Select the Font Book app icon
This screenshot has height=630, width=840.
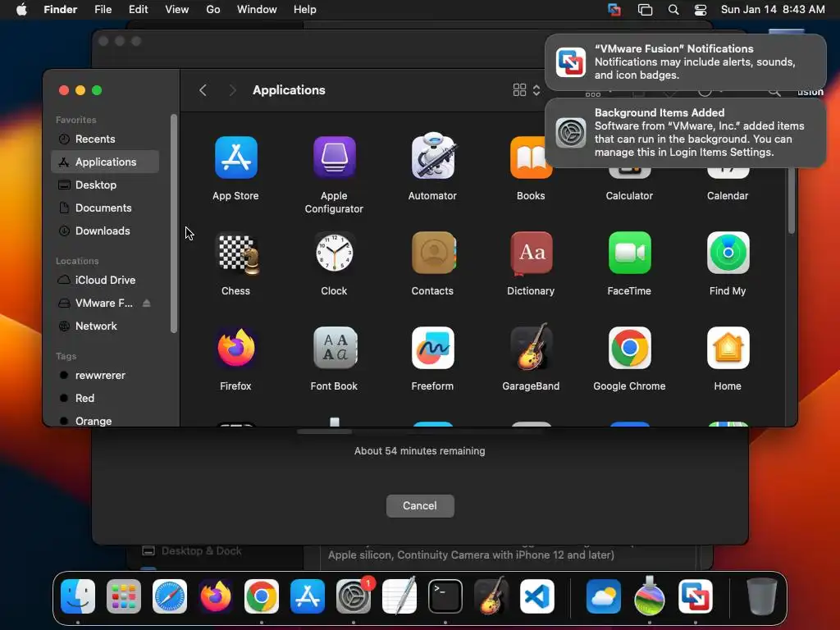[x=335, y=348]
